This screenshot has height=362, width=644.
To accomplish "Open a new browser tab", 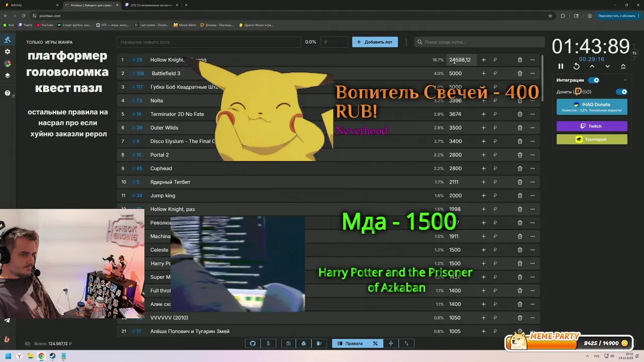I will (186, 5).
